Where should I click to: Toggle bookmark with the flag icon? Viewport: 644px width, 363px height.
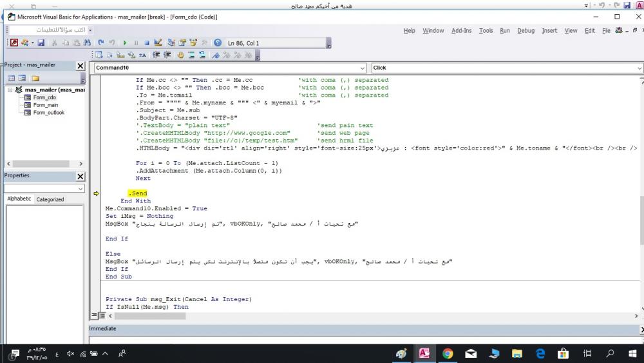pos(216,55)
